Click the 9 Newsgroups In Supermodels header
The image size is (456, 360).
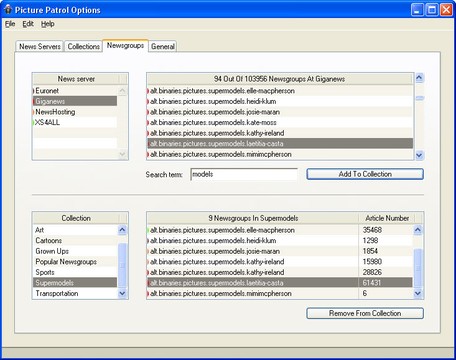click(x=253, y=218)
